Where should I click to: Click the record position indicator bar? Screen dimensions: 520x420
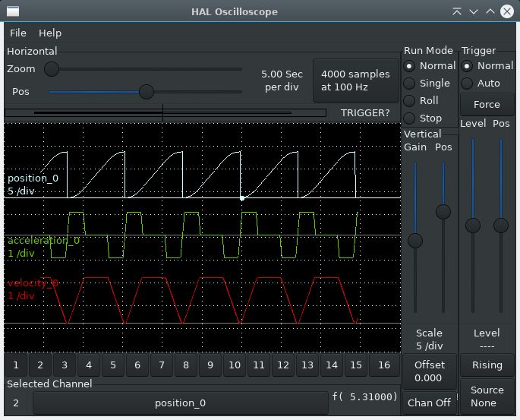pyautogui.click(x=165, y=113)
